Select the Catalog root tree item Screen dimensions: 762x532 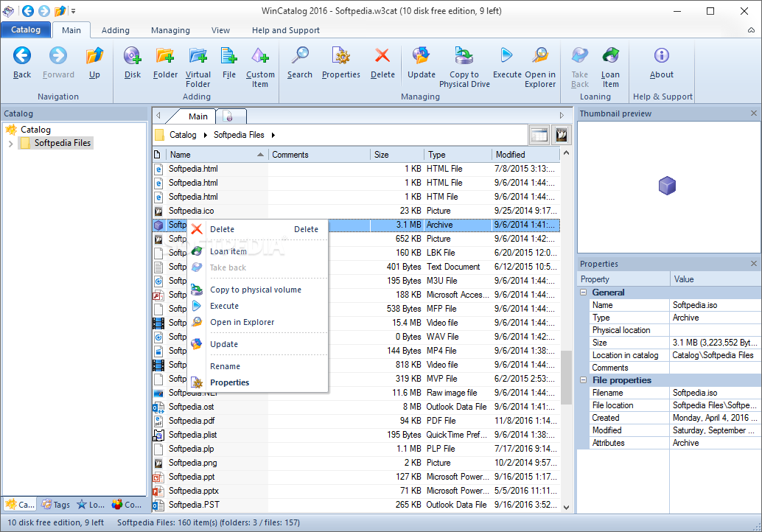click(x=35, y=130)
